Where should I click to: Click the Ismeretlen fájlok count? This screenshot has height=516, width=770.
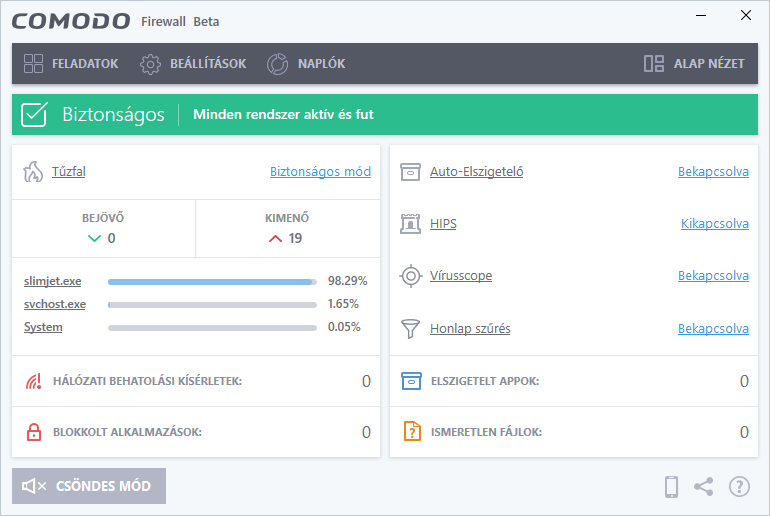744,433
